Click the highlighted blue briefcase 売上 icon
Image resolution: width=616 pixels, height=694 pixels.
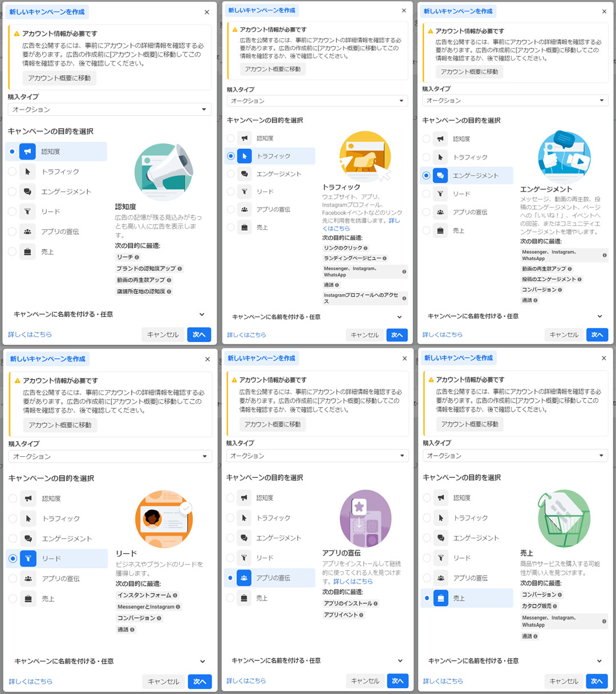pyautogui.click(x=441, y=598)
